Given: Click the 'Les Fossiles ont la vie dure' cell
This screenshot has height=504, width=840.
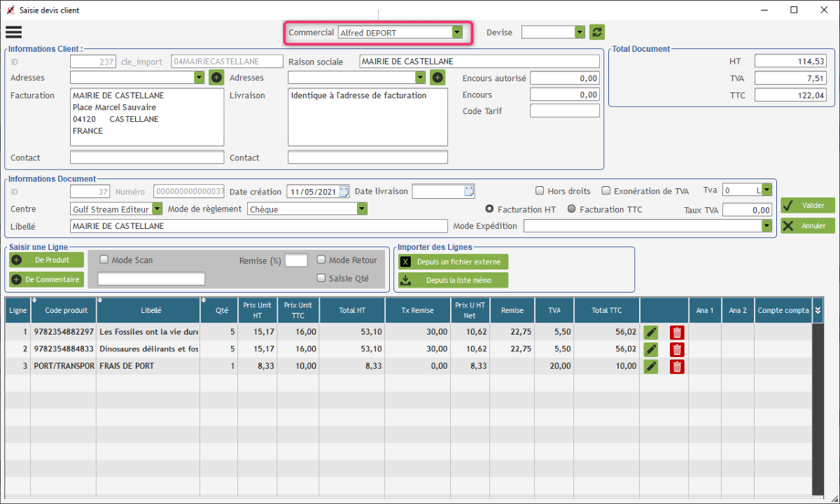Looking at the screenshot, I should tap(148, 332).
